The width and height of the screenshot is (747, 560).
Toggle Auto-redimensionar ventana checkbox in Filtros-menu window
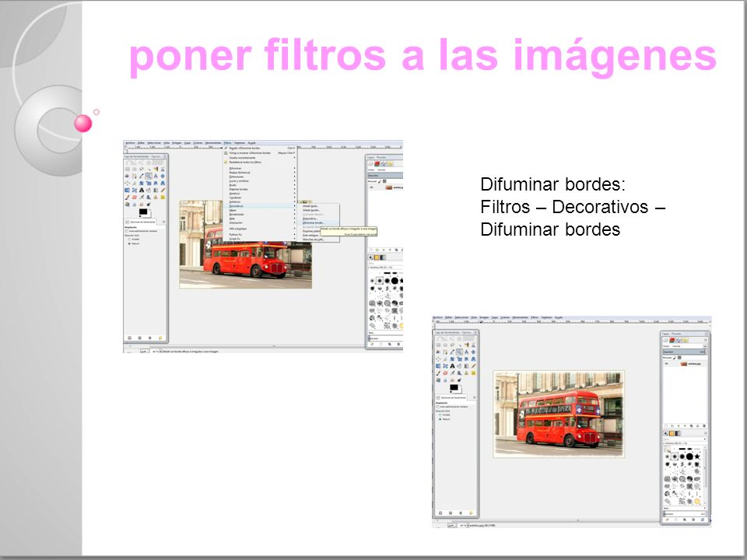(x=127, y=231)
